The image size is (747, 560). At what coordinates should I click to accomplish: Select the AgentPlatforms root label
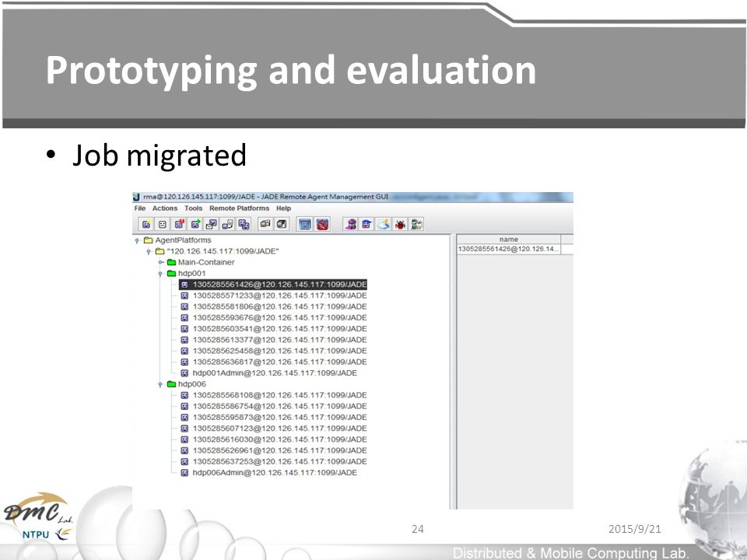point(183,240)
